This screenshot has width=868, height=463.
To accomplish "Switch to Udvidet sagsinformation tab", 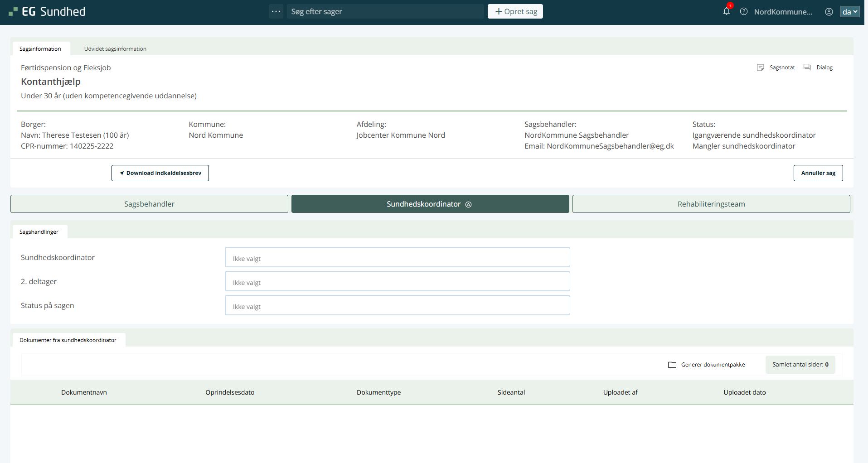I will coord(115,49).
